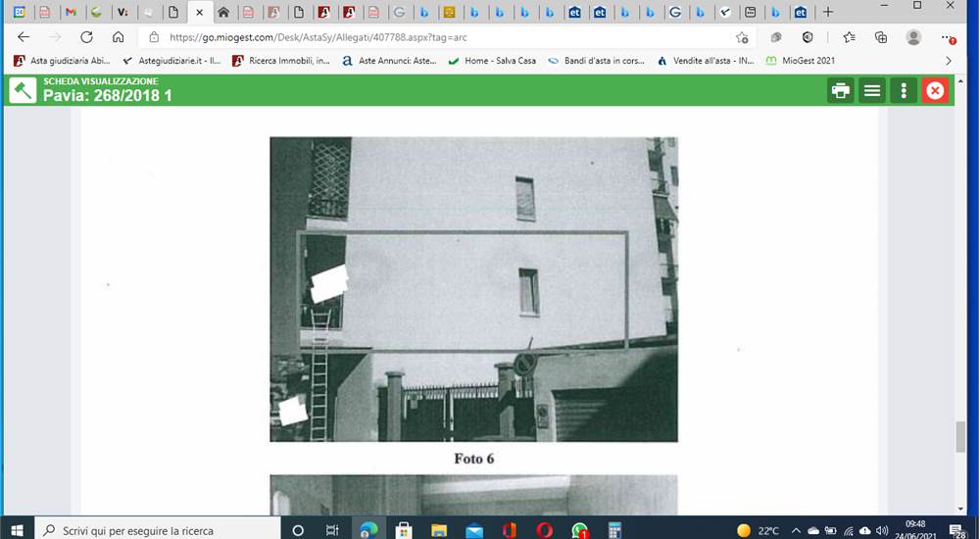Open the hamburger menu in the green header
Viewport: 980px width, 539px height.
[872, 91]
